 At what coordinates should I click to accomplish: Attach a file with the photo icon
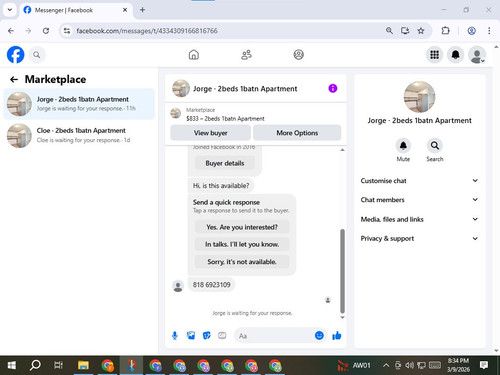[x=191, y=336]
